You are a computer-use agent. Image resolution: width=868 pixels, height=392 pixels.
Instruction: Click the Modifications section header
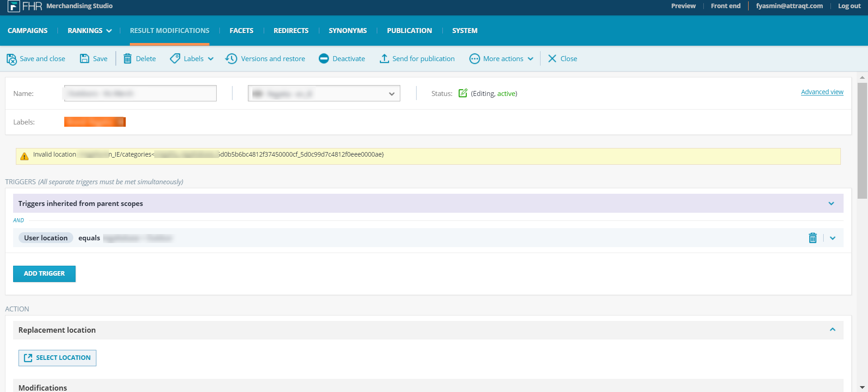(x=428, y=386)
